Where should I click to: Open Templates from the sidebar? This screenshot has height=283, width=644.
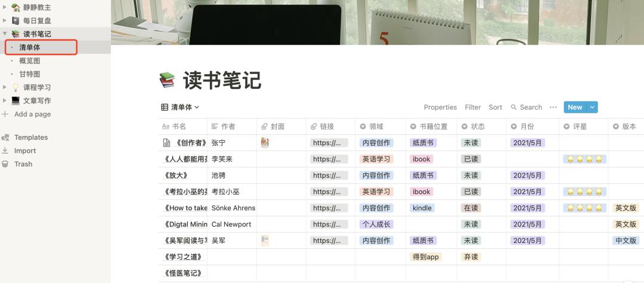click(x=31, y=137)
